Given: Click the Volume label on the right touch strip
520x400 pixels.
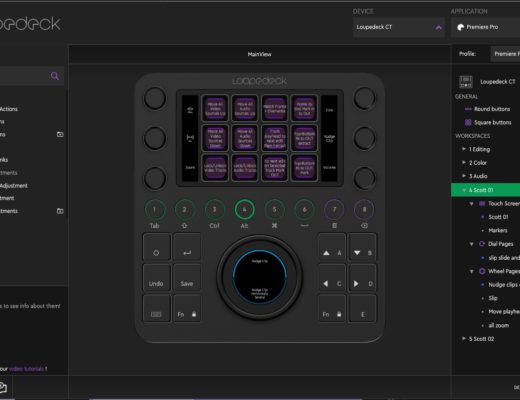Looking at the screenshot, I should tap(329, 167).
